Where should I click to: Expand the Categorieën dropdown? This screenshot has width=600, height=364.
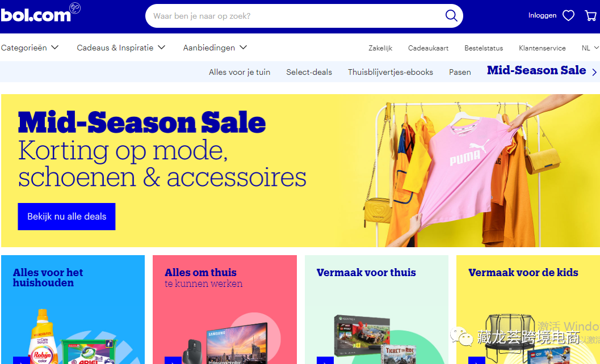tap(30, 48)
